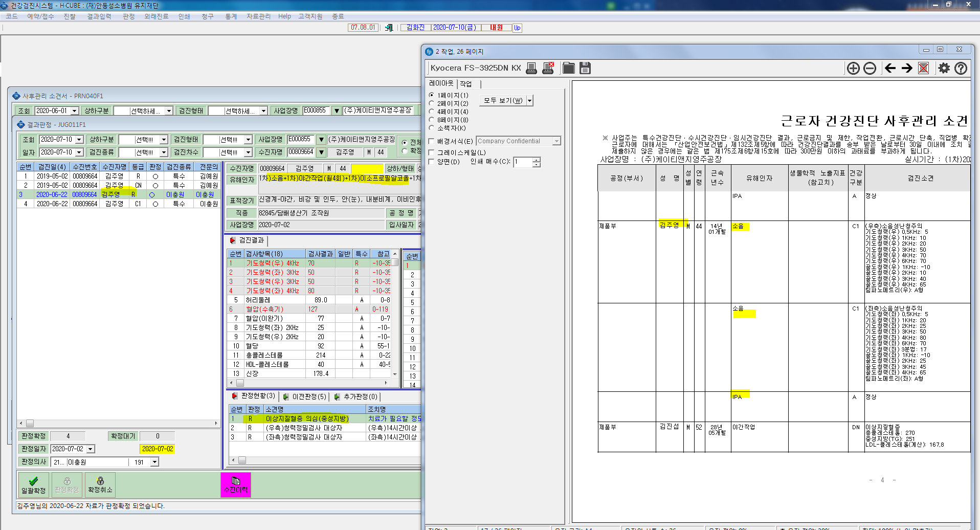Check the 양면(D) duplex checkbox
980x530 pixels.
click(x=432, y=162)
